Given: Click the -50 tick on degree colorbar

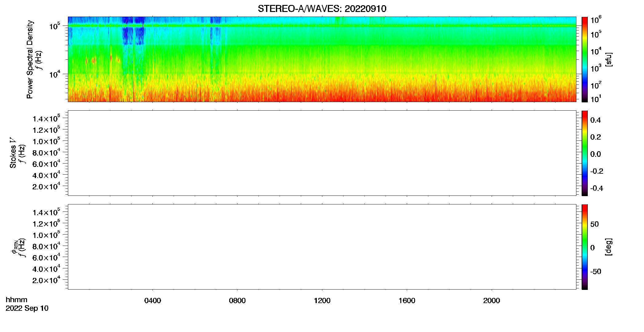Looking at the screenshot, I should pyautogui.click(x=595, y=271).
